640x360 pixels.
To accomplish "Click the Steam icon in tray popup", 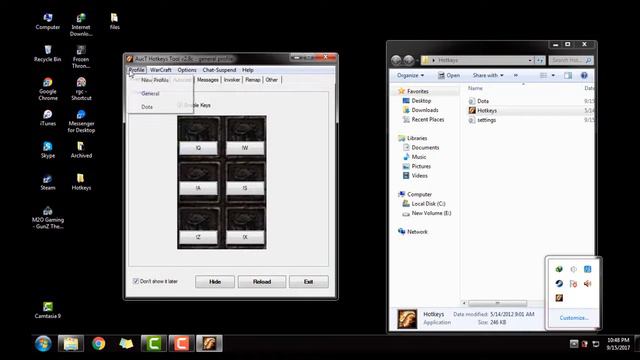I will point(559,283).
